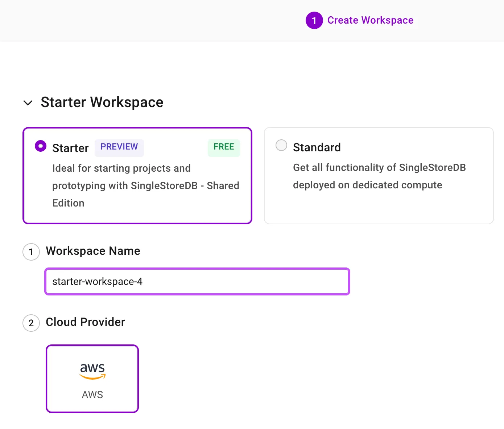Select the Starter radio button
Image resolution: width=504 pixels, height=429 pixels.
click(41, 146)
